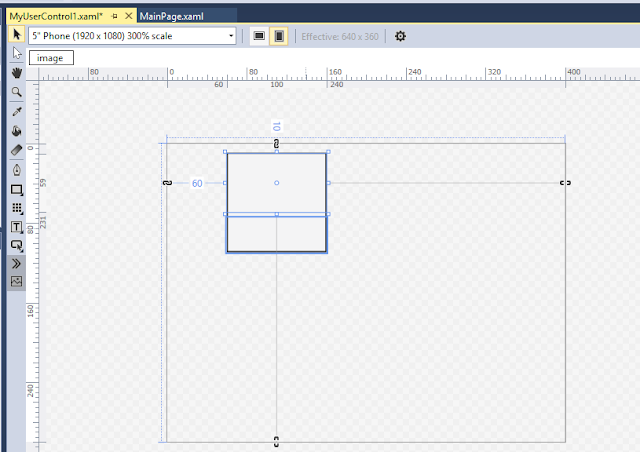Screen dimensions: 640x452
Task: Switch to the MyUserControl1.xaml tab
Action: 56,16
